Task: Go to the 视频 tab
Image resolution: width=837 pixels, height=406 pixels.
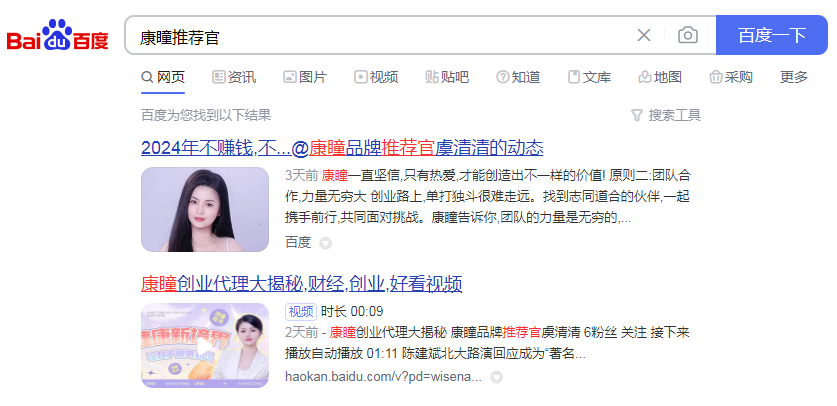Action: (x=376, y=77)
